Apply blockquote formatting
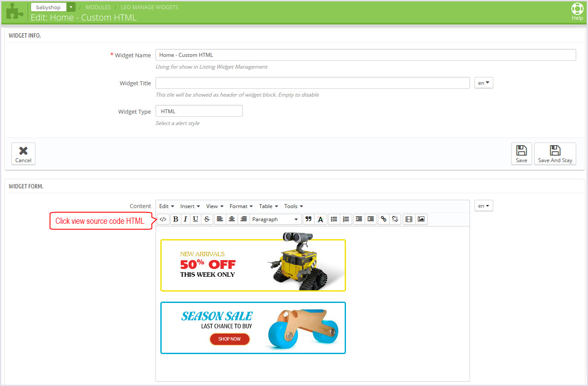The height and width of the screenshot is (386, 588). tap(308, 219)
